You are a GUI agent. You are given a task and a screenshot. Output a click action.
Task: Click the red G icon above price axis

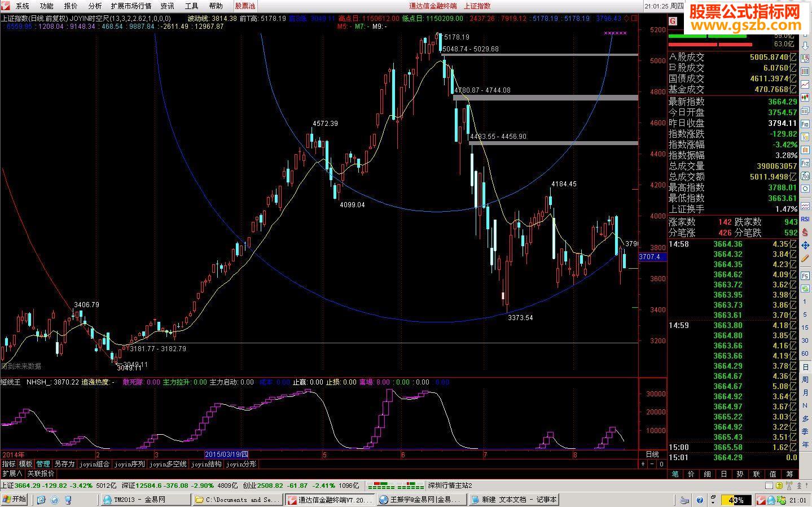pyautogui.click(x=673, y=21)
